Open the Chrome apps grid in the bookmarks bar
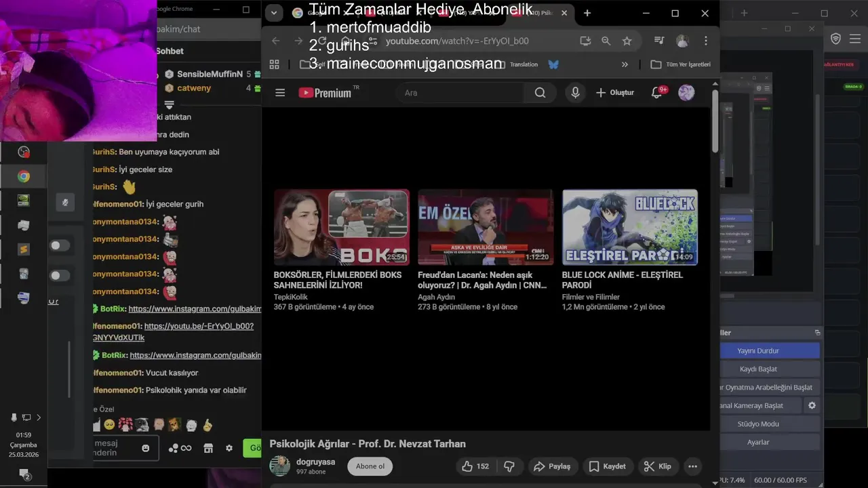Screen dimensions: 868x488 (275, 64)
